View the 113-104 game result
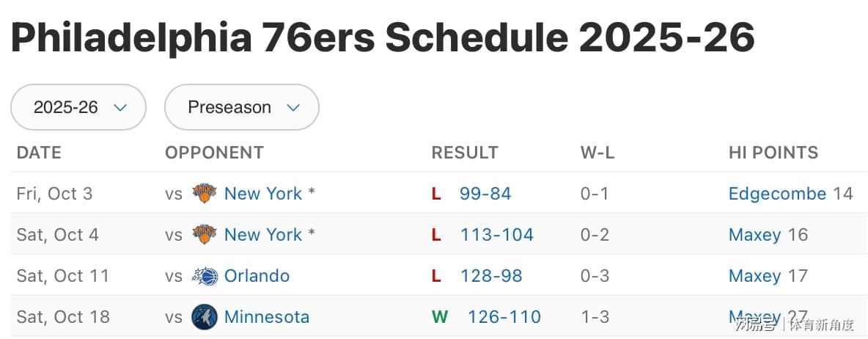This screenshot has height=339, width=868. 496,235
